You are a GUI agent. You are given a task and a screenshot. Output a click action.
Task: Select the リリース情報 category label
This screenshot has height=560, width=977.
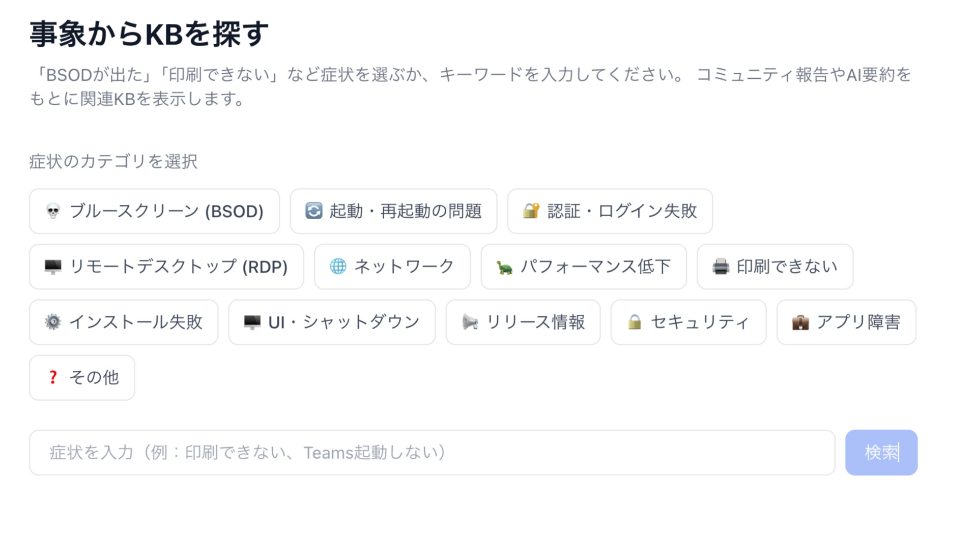click(535, 322)
